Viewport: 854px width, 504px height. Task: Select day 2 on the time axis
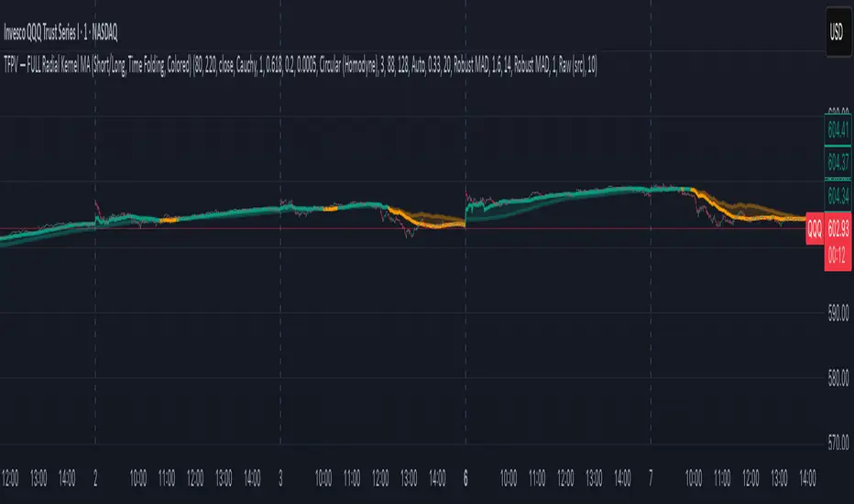point(95,479)
